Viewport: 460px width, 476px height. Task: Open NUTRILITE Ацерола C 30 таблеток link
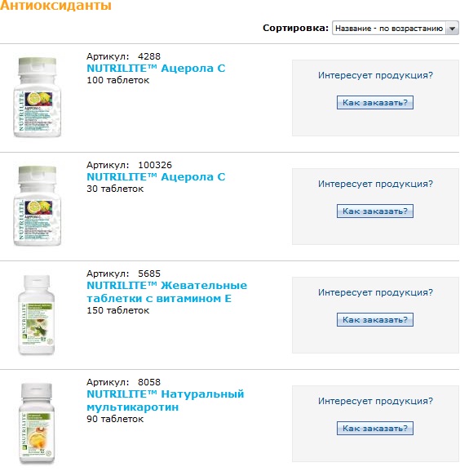156,177
